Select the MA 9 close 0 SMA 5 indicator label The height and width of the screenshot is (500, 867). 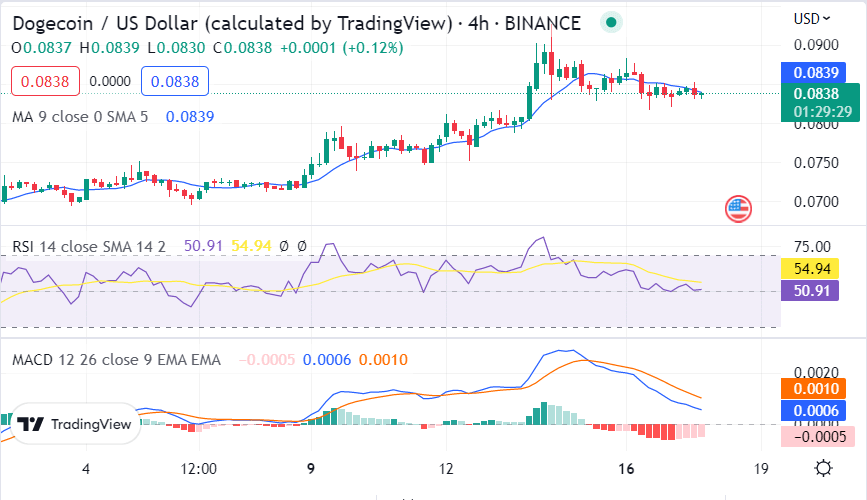(x=80, y=117)
